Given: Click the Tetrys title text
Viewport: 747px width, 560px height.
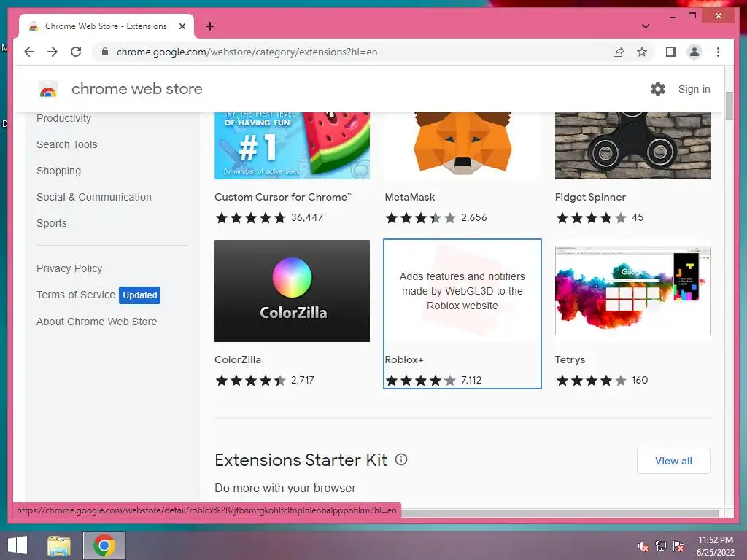Looking at the screenshot, I should (570, 359).
